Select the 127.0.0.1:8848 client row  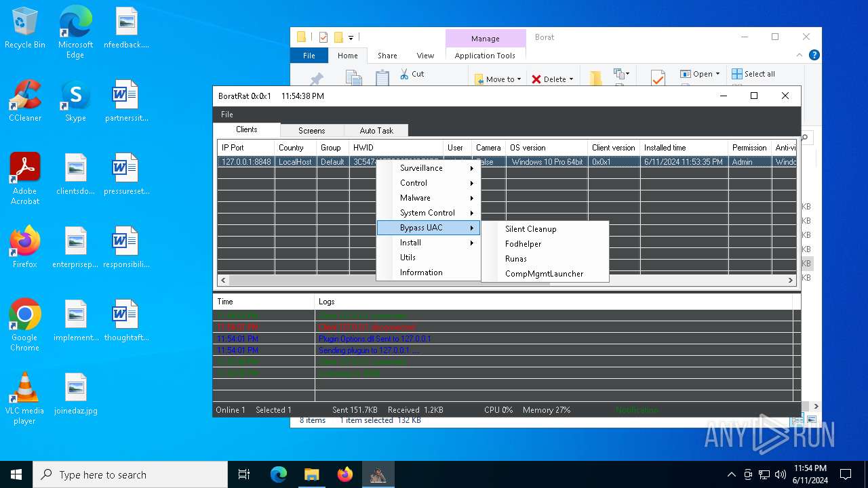[507, 162]
